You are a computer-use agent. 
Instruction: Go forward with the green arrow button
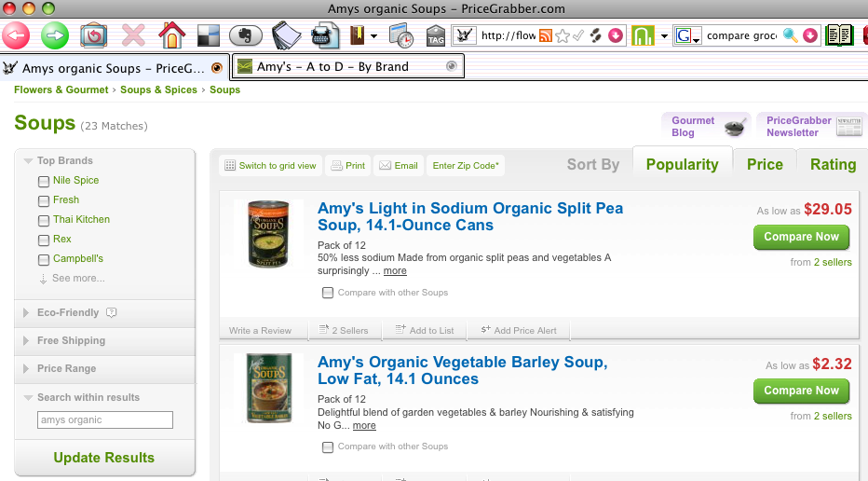tap(54, 36)
